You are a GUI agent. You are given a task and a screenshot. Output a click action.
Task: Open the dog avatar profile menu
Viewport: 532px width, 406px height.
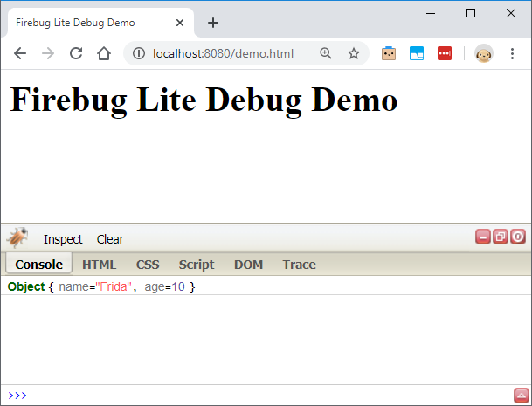click(x=483, y=53)
